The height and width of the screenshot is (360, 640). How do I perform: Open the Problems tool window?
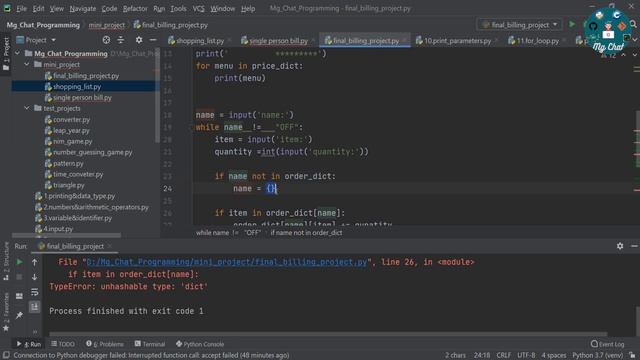pos(105,344)
